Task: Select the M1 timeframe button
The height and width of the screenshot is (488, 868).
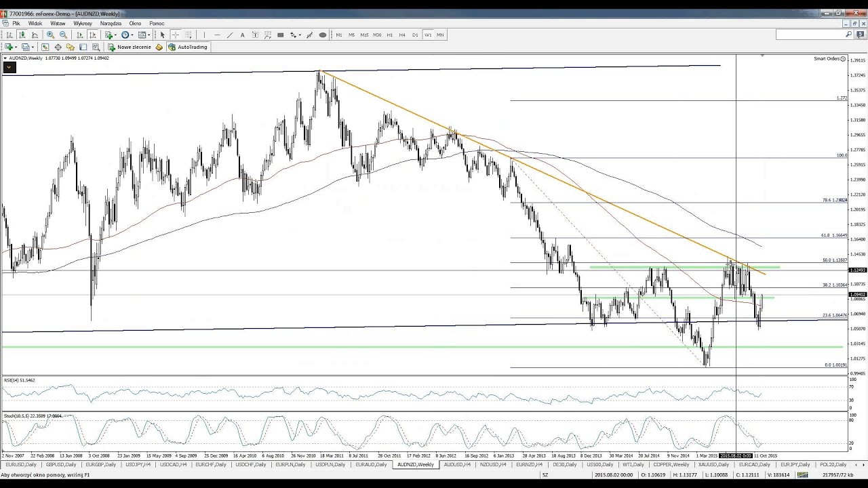Action: [x=339, y=35]
